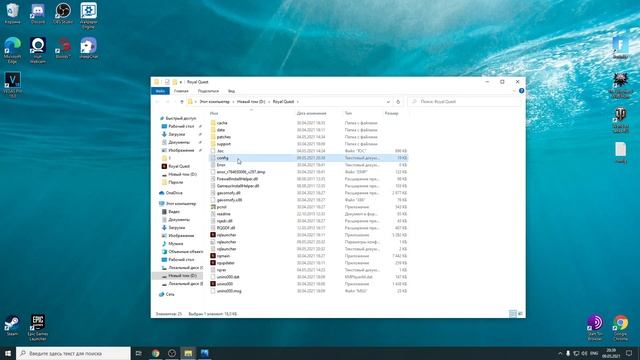Open Сеть in the navigation pane
Screen dimensions: 640x360
pyautogui.click(x=170, y=294)
